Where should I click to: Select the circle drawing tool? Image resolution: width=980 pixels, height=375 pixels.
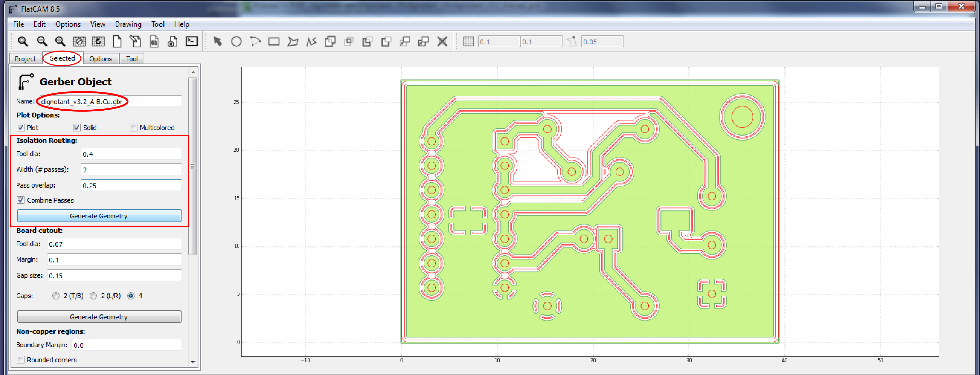(x=236, y=41)
